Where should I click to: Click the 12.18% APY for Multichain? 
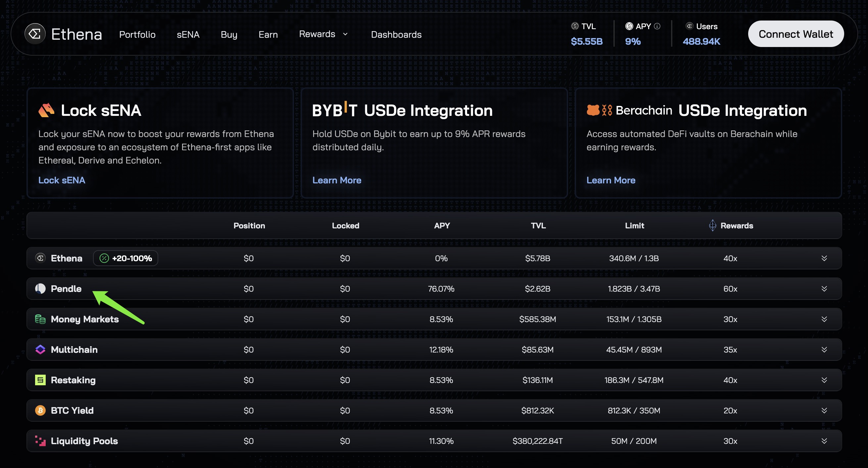point(441,350)
